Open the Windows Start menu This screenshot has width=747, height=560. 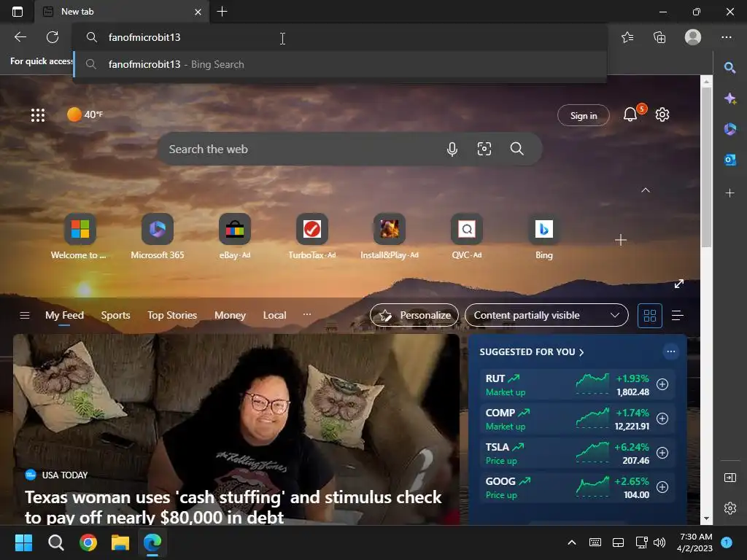tap(23, 542)
